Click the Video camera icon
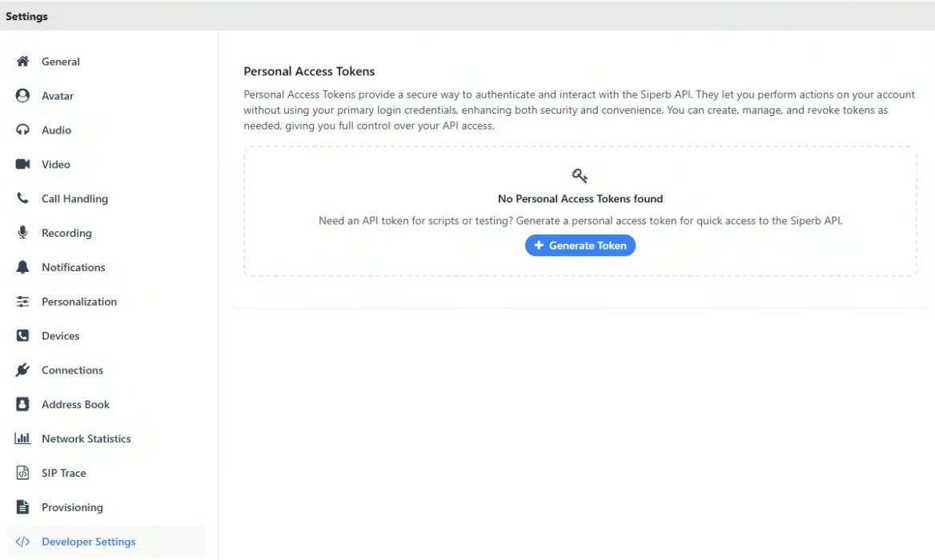This screenshot has width=935, height=560. [x=22, y=164]
